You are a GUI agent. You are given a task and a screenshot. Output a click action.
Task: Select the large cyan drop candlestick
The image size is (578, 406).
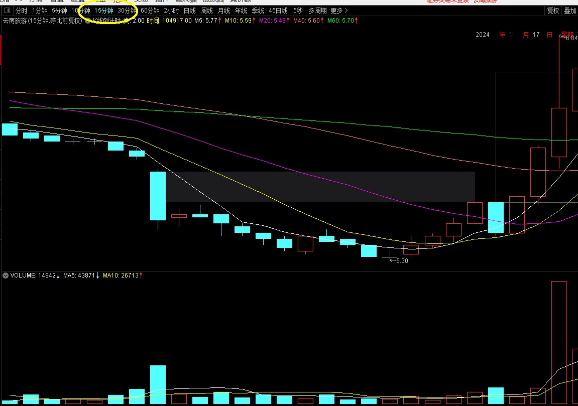[x=158, y=196]
